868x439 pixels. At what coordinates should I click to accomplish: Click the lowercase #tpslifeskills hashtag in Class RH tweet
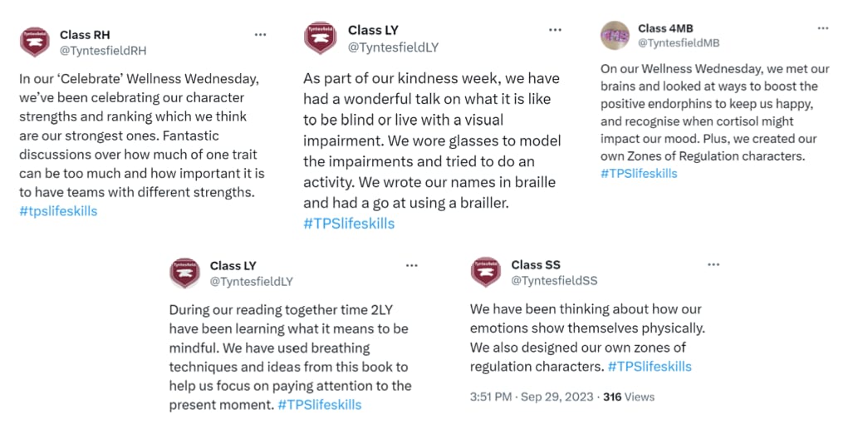58,211
